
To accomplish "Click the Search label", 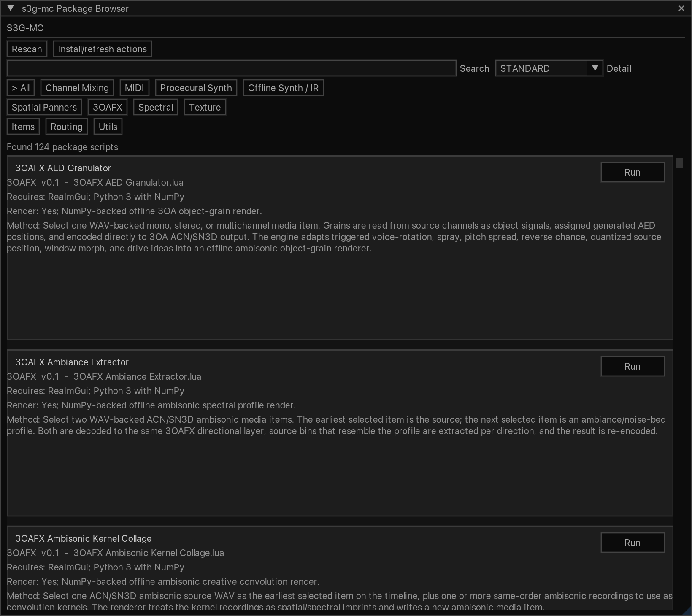I will 474,68.
